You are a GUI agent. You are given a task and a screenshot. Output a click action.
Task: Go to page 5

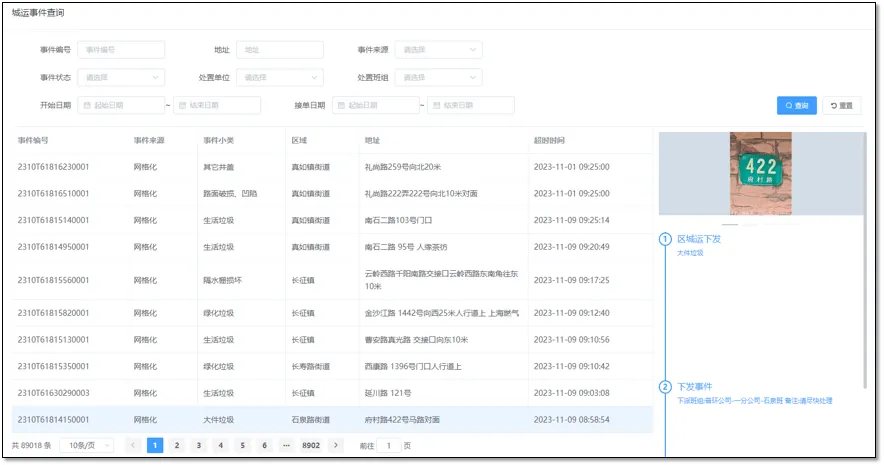coord(242,445)
